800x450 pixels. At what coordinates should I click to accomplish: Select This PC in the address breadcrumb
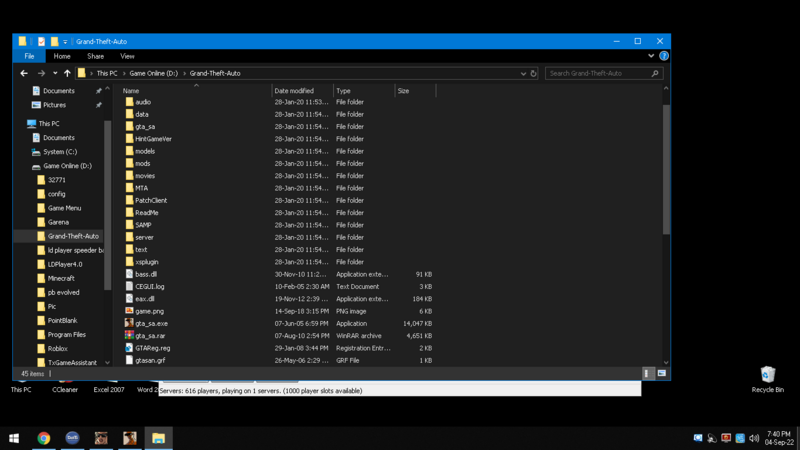coord(107,73)
